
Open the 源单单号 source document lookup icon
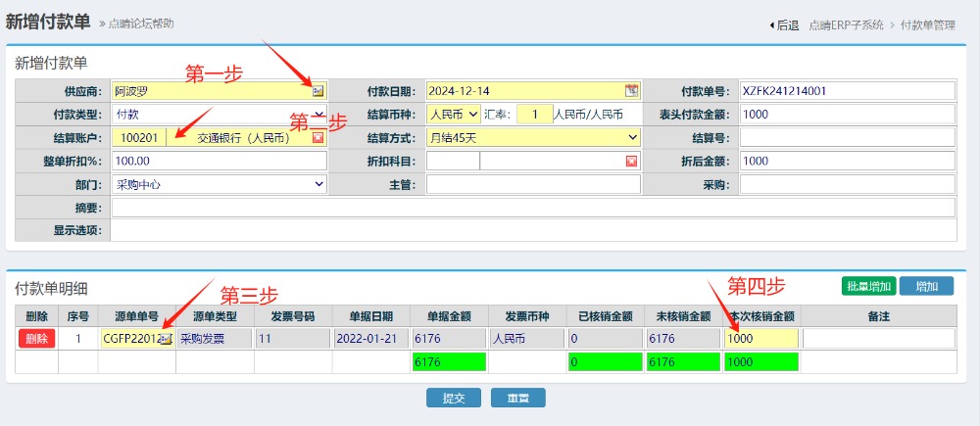[x=167, y=339]
